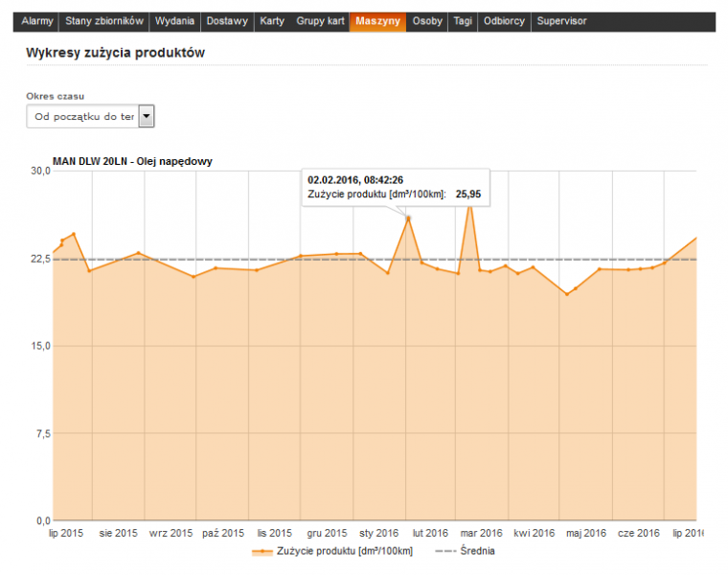The width and height of the screenshot is (728, 575).
Task: Toggle the Średnia legend entry
Action: (466, 551)
